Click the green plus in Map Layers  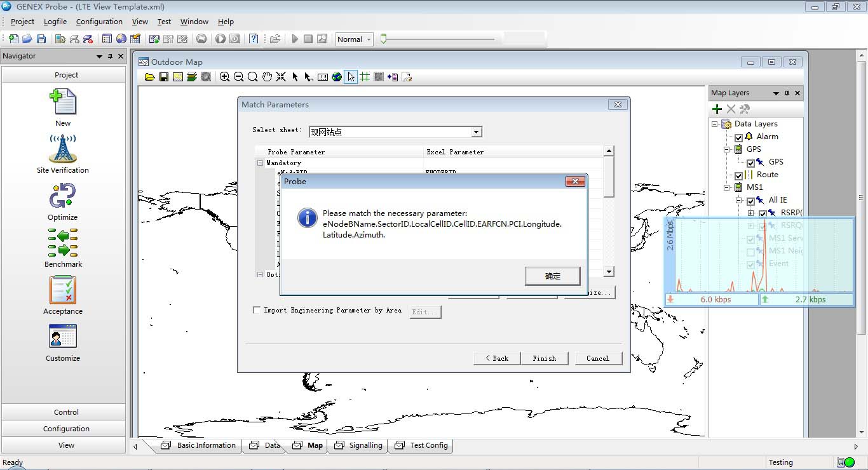tap(717, 109)
